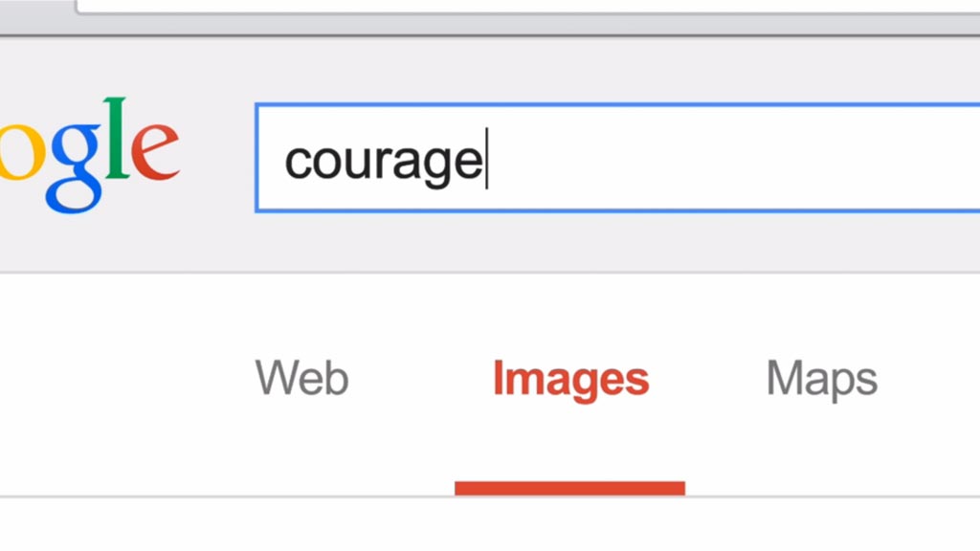Switch to the Web results tab

301,378
